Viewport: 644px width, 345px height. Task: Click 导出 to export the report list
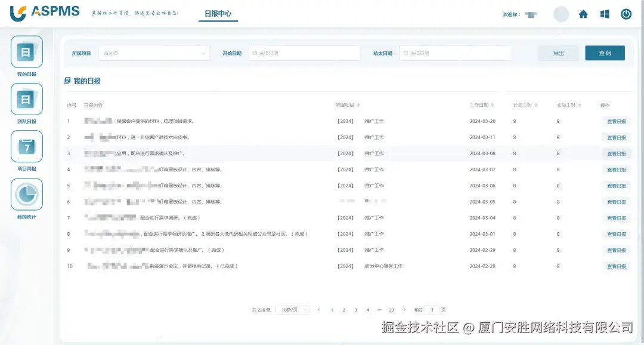pyautogui.click(x=558, y=53)
